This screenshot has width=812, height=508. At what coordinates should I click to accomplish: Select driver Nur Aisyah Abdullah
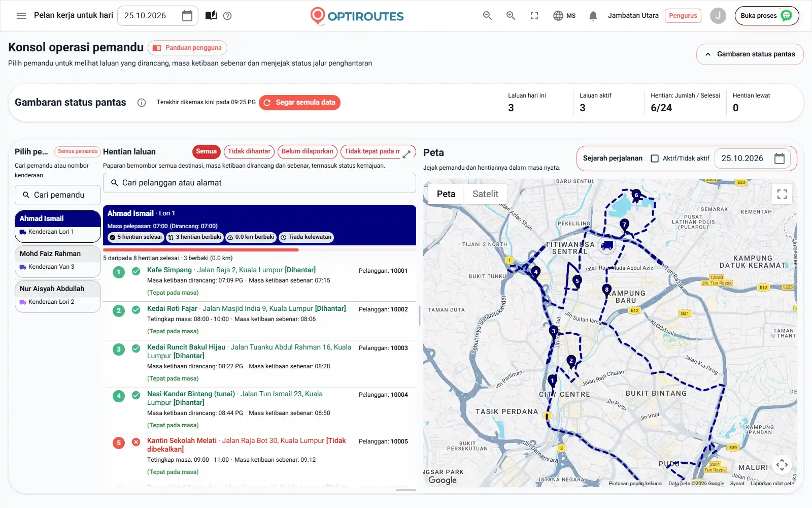coord(58,297)
